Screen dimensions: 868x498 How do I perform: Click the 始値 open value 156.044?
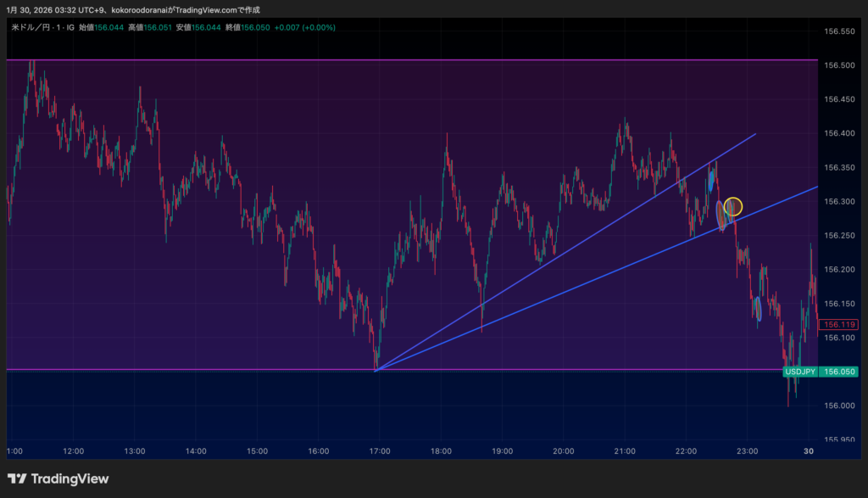pyautogui.click(x=108, y=27)
